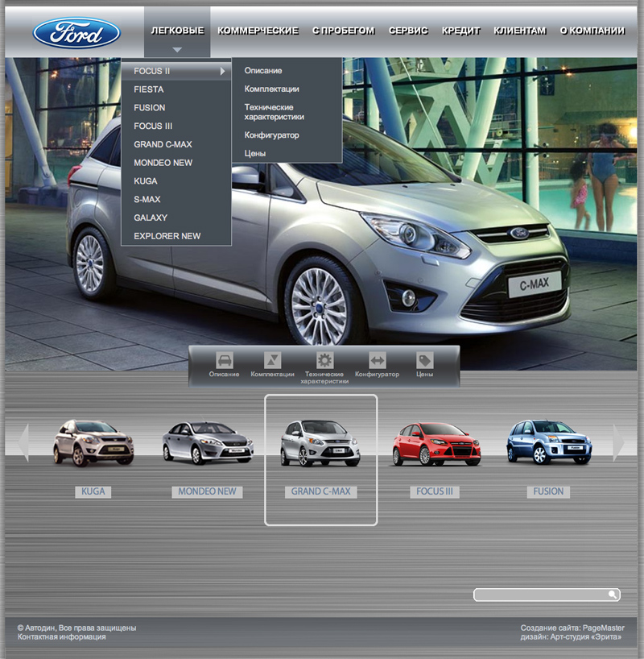Click the Ford logo

[76, 33]
